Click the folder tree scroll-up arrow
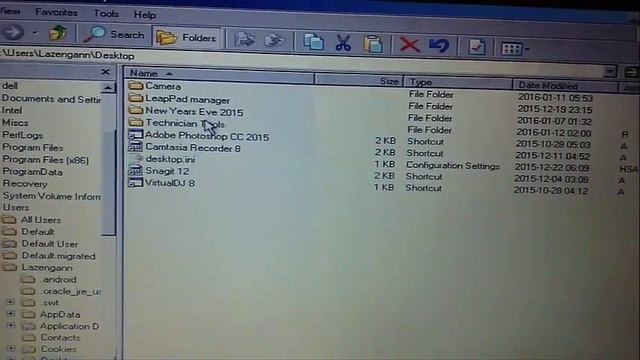The width and height of the screenshot is (640, 360). (x=108, y=87)
